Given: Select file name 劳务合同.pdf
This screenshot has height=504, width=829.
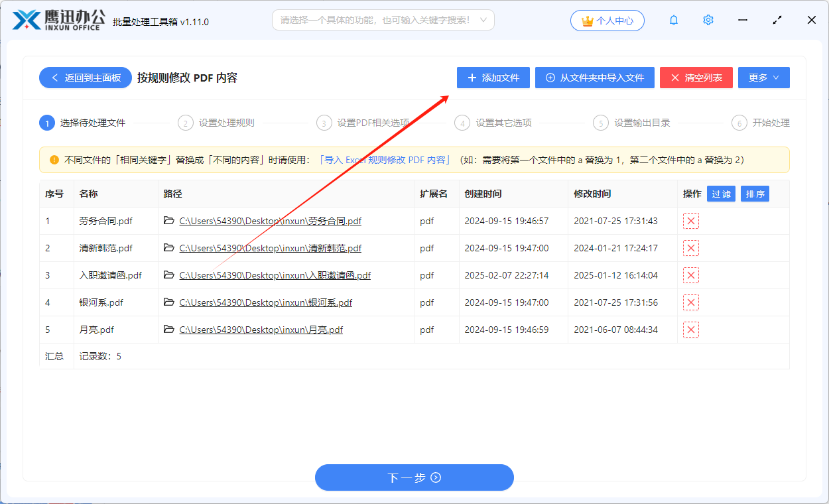Looking at the screenshot, I should pyautogui.click(x=105, y=221).
